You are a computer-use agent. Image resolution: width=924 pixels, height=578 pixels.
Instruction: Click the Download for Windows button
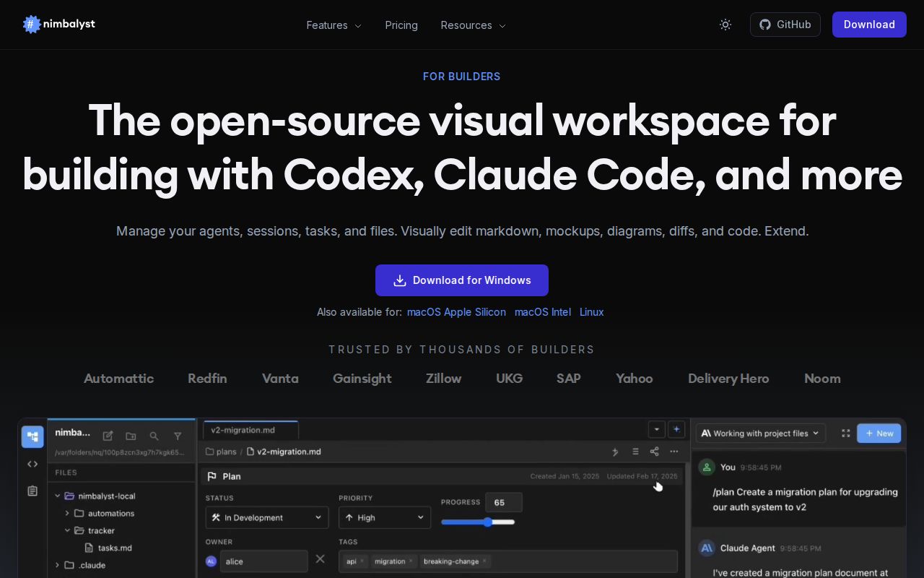point(462,280)
